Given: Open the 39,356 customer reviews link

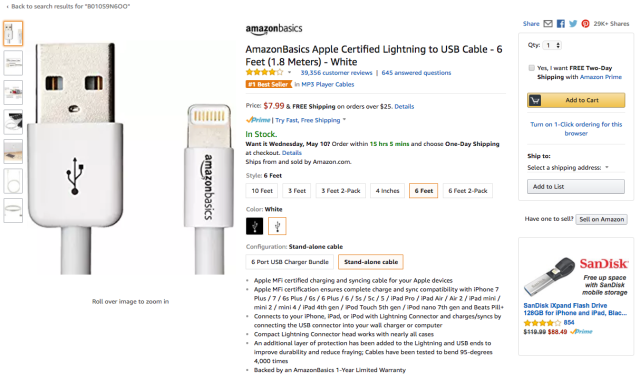Looking at the screenshot, I should click(336, 73).
